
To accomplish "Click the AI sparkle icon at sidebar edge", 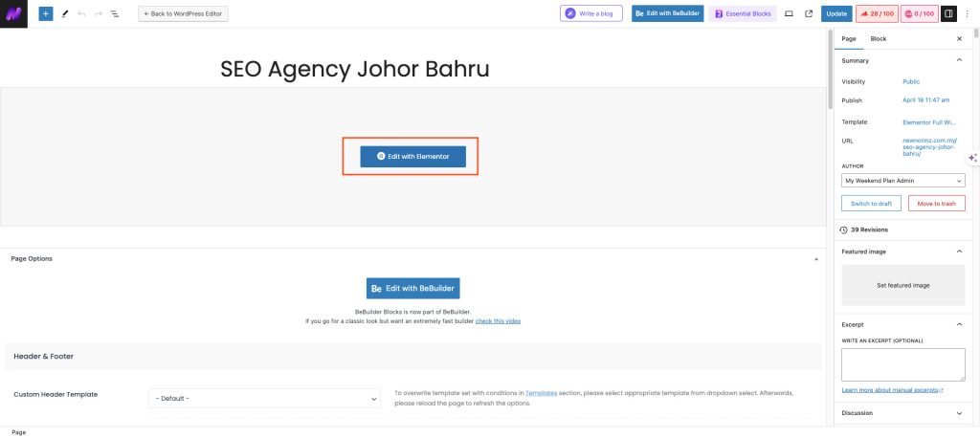I will [x=972, y=158].
